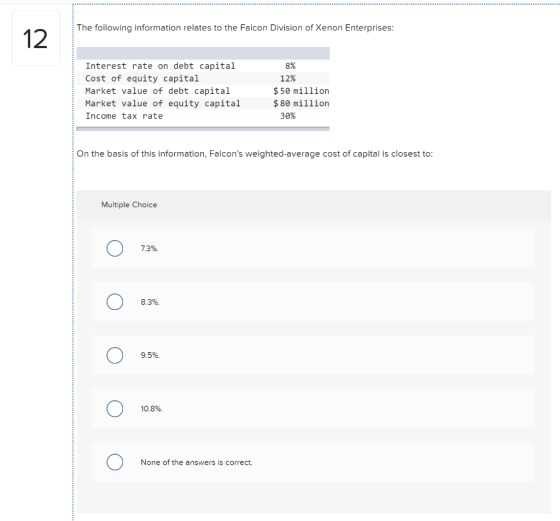Click the 12% cost of equity value
560x521 pixels.
pos(288,79)
